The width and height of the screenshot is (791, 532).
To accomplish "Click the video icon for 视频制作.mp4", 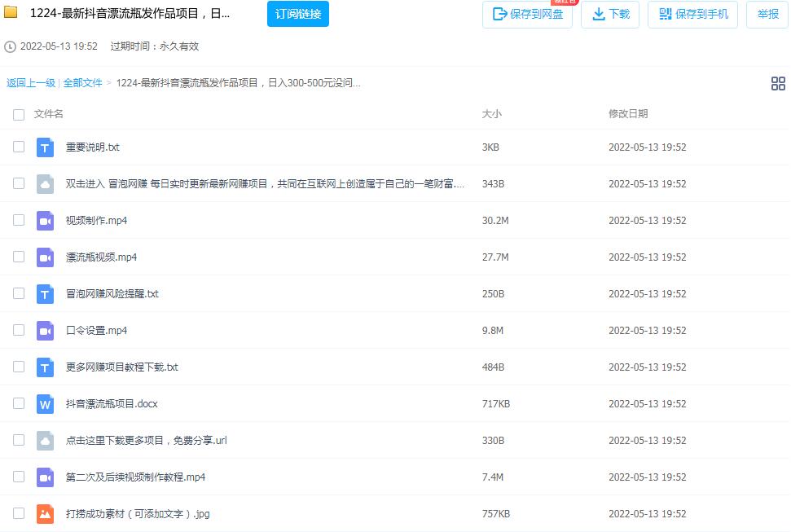I will click(x=45, y=221).
